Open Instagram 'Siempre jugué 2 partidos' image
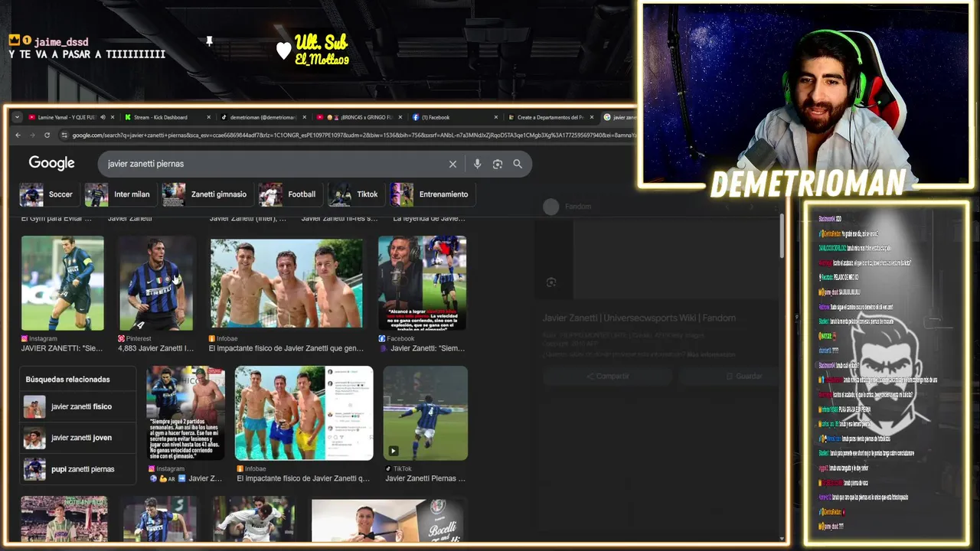 coord(185,413)
